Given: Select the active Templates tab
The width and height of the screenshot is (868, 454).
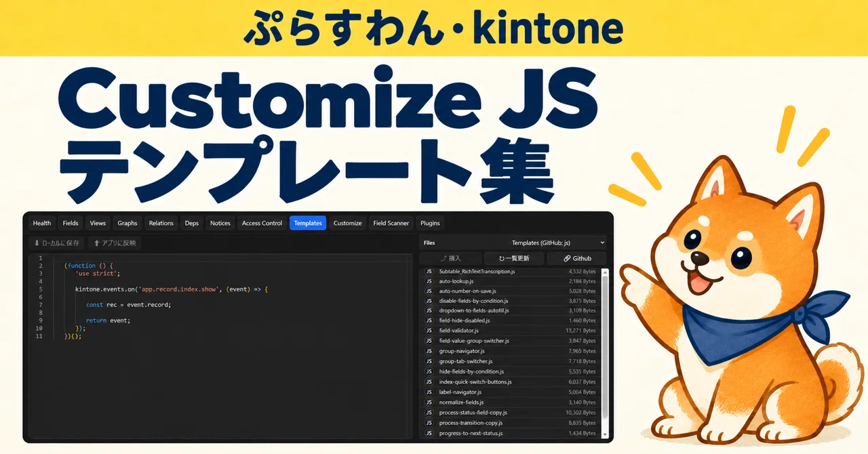Looking at the screenshot, I should pyautogui.click(x=308, y=223).
